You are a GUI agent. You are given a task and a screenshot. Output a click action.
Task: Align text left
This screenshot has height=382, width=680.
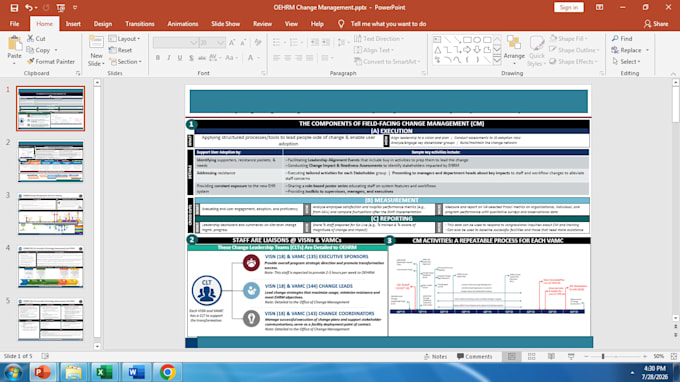277,58
